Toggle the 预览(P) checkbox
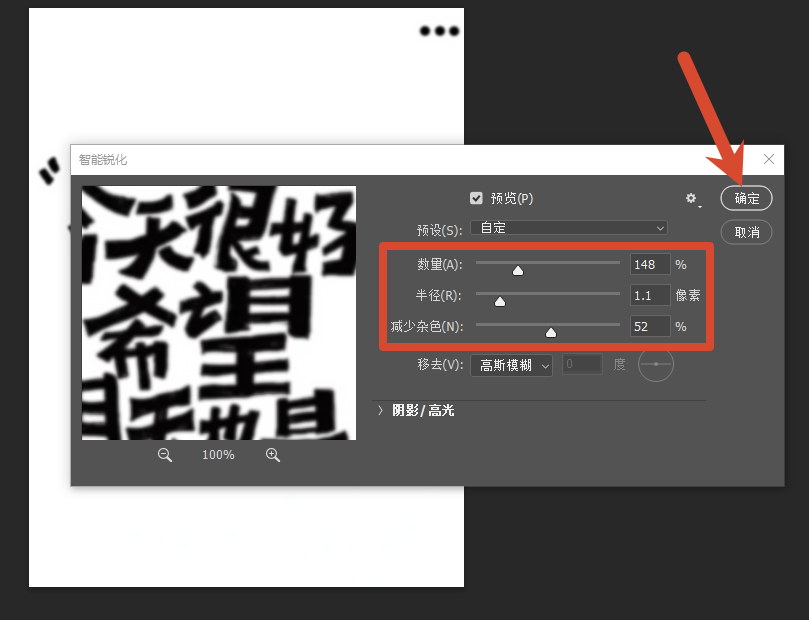 (x=476, y=198)
